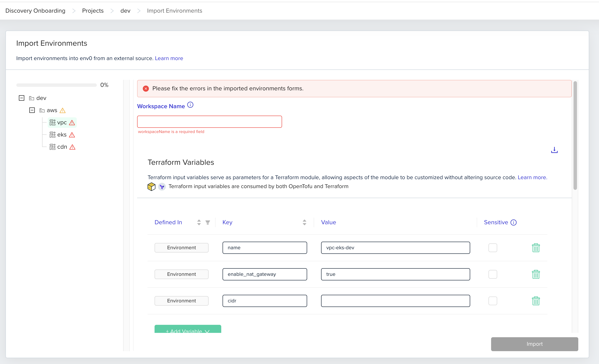Focus the Workspace Name input field

209,122
